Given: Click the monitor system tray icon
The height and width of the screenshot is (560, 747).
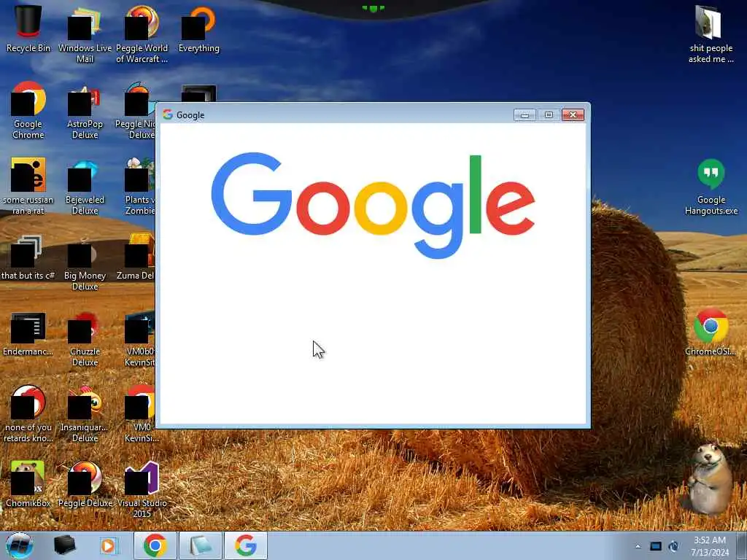Looking at the screenshot, I should pyautogui.click(x=656, y=546).
